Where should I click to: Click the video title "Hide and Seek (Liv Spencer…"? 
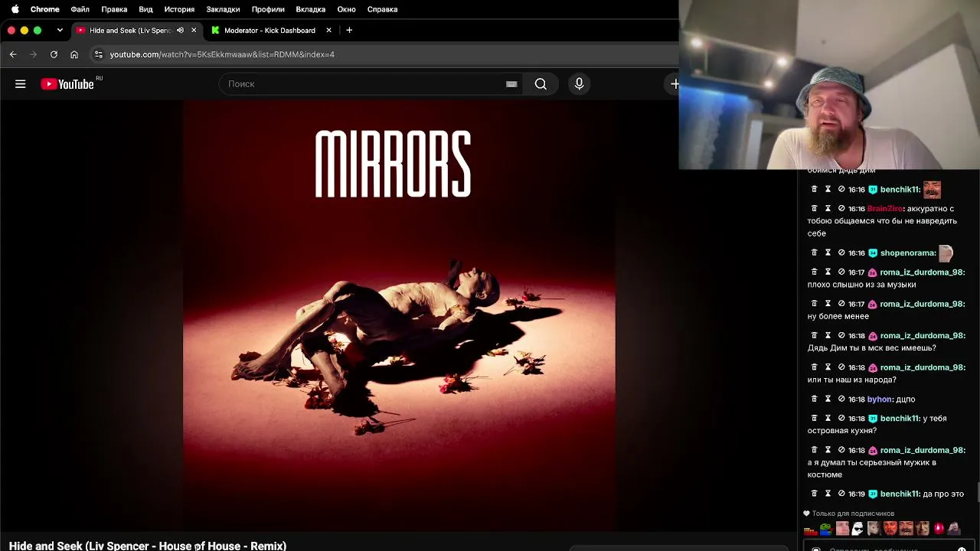coord(148,546)
